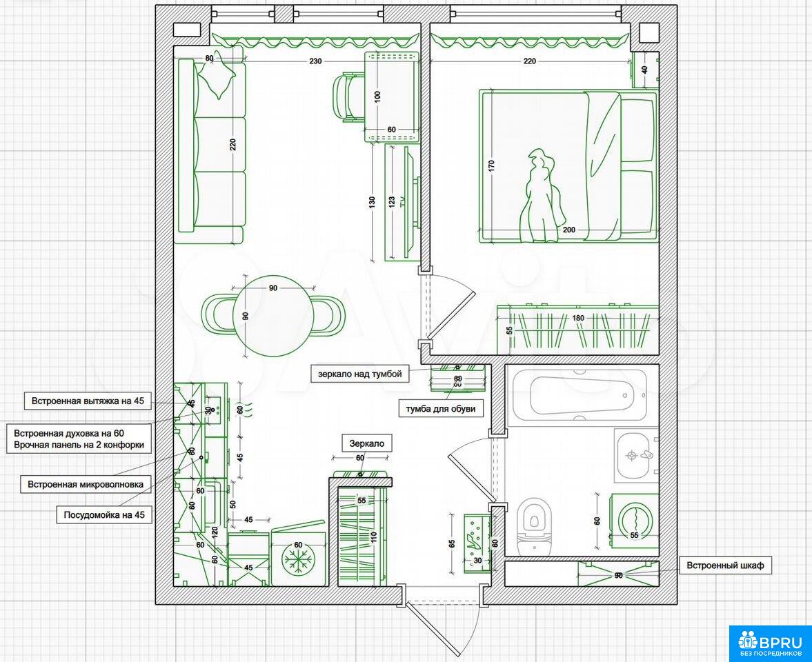This screenshot has width=812, height=662.
Task: Click the snowflake refrigerator symbol
Action: [299, 558]
